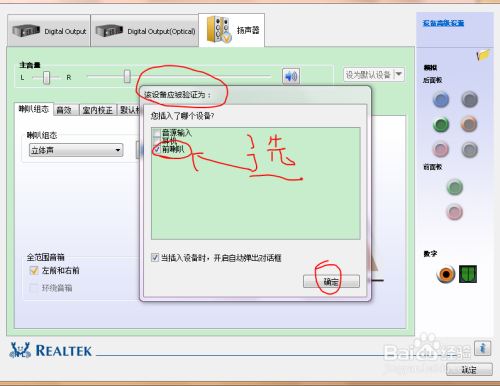Screen dimensions: 500x386
Task: Click the orange rear panel jack
Action: coord(469,124)
